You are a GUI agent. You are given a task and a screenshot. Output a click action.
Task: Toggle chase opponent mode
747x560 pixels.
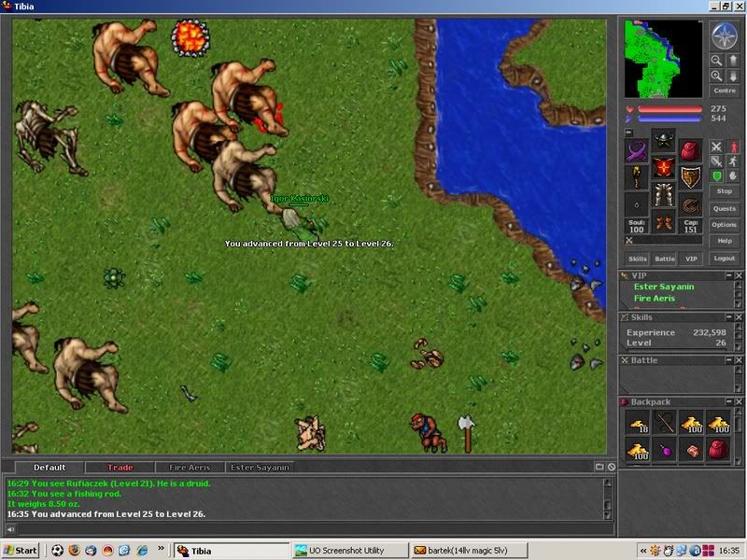point(733,161)
